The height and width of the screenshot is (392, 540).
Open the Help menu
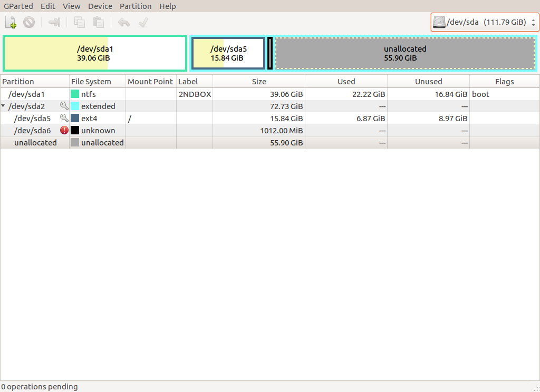click(x=168, y=6)
